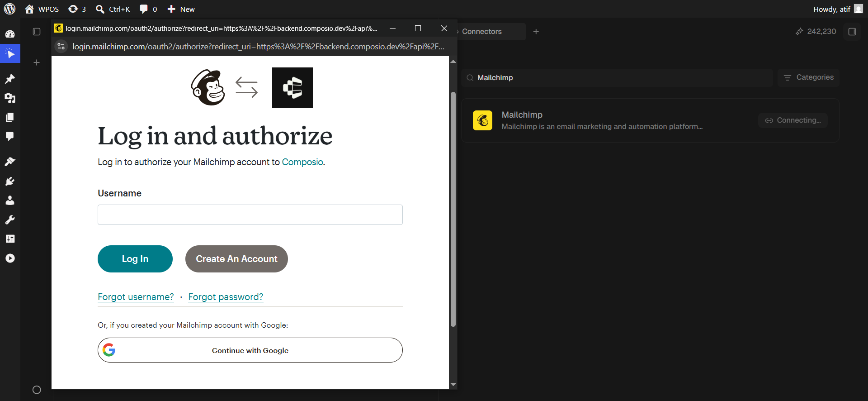Visit the WPOS site home
The height and width of the screenshot is (401, 868).
42,9
